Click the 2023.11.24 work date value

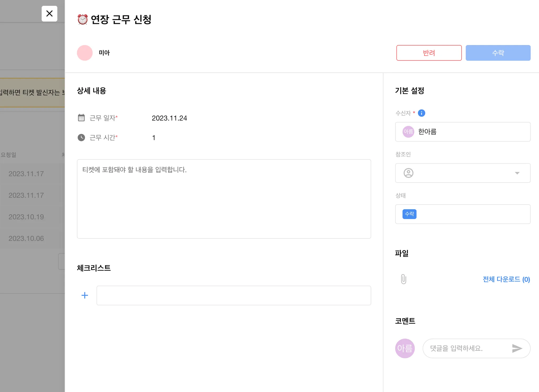coord(169,118)
